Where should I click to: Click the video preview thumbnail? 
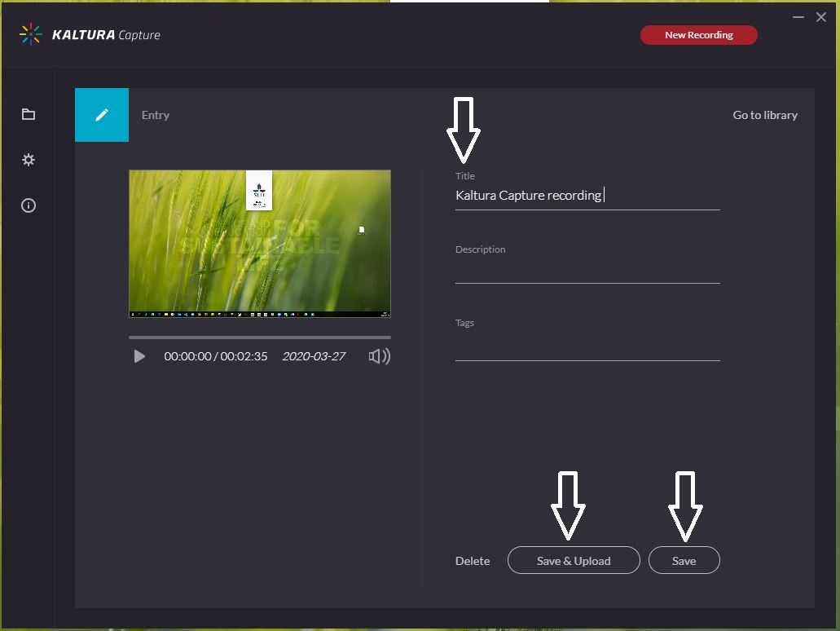tap(260, 244)
